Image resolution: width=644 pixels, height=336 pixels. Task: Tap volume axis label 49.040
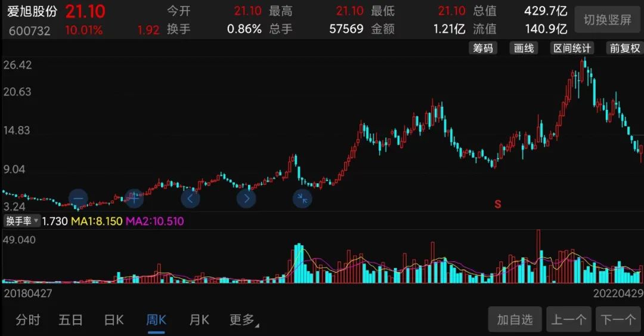tap(19, 240)
